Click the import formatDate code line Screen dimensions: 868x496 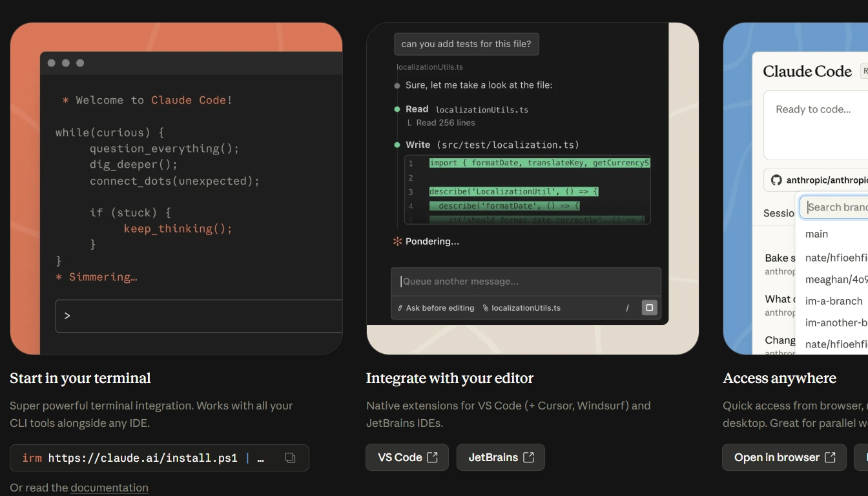point(539,163)
